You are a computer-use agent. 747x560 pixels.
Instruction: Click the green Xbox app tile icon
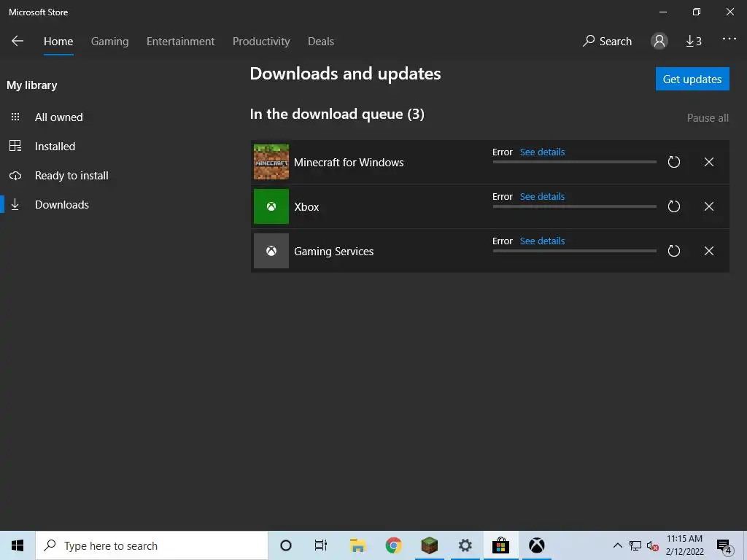coord(271,206)
